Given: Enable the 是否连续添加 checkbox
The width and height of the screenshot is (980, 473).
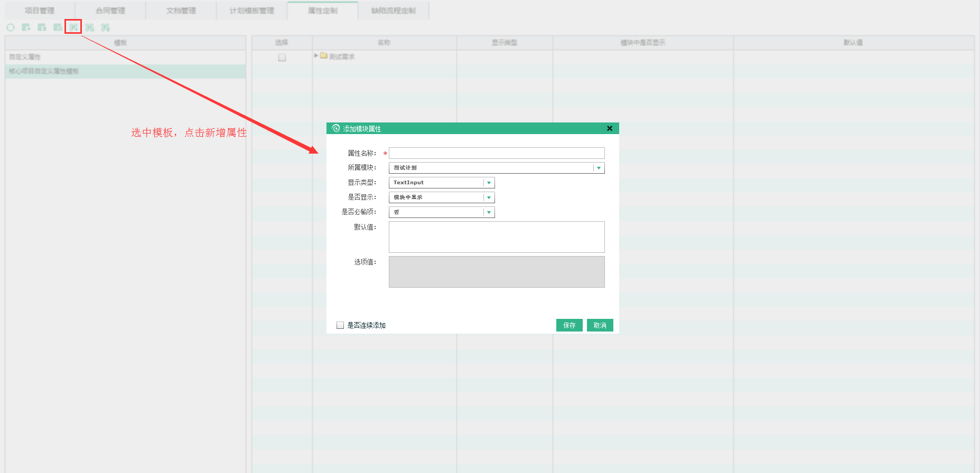Looking at the screenshot, I should [340, 325].
